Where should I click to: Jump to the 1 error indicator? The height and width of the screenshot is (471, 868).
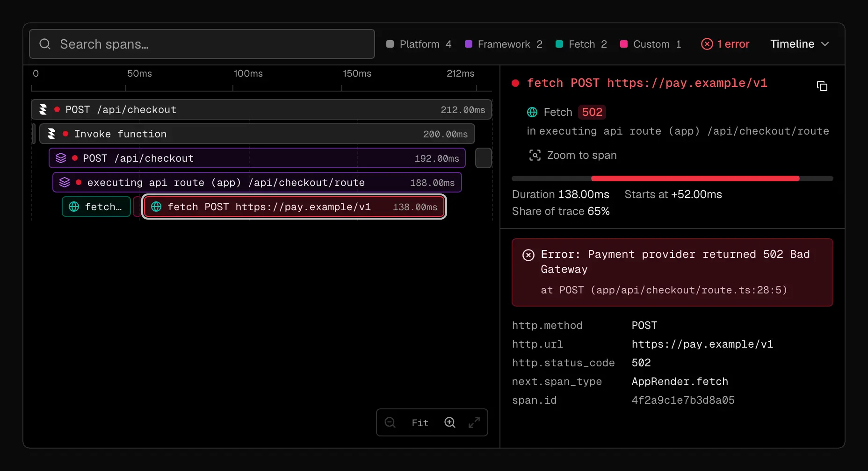click(725, 44)
